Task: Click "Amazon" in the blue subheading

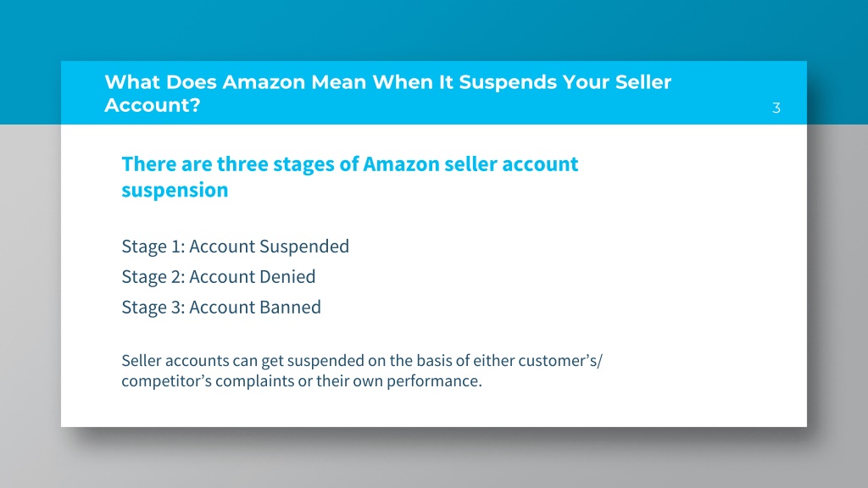Action: click(401, 164)
